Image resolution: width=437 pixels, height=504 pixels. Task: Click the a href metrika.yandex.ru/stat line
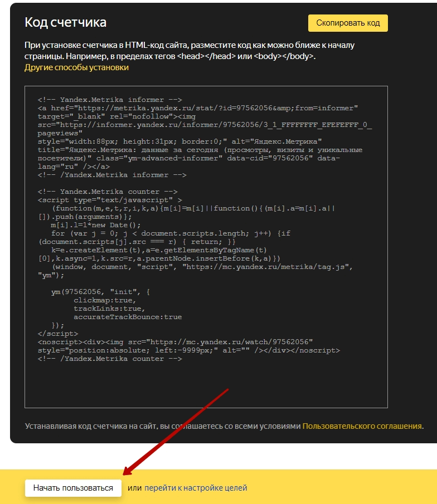point(197,108)
